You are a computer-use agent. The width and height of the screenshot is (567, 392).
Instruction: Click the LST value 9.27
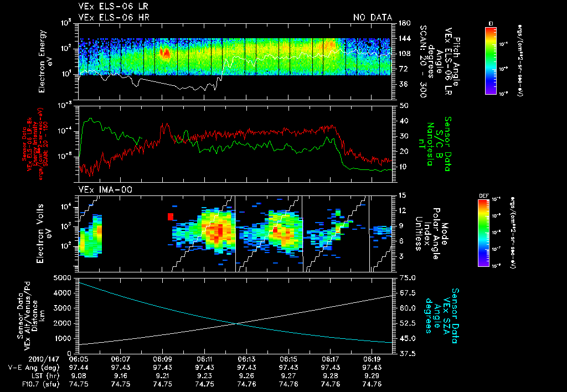pyautogui.click(x=288, y=376)
